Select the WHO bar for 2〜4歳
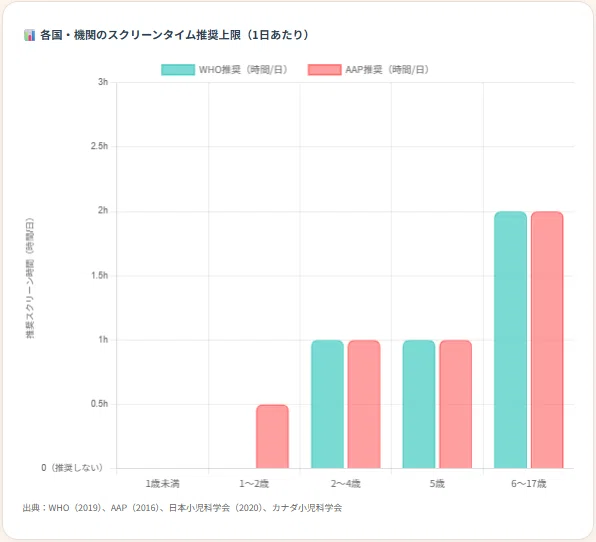This screenshot has height=542, width=596. 327,404
